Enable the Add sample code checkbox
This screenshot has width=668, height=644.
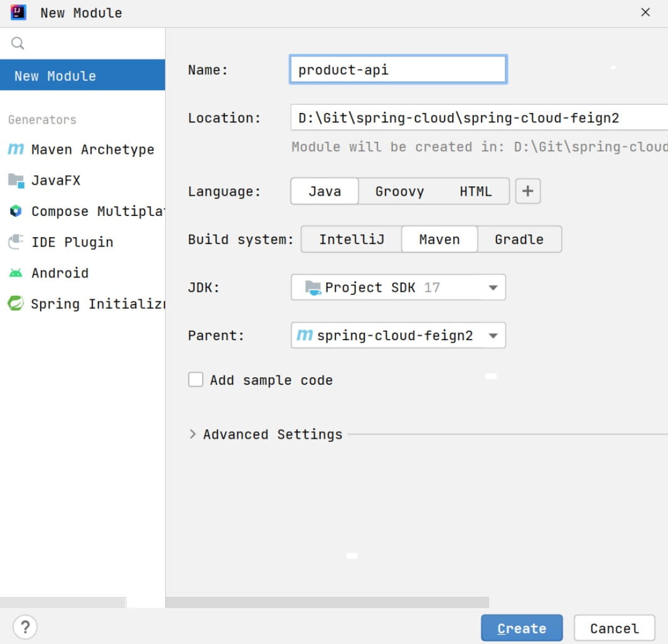coord(196,380)
